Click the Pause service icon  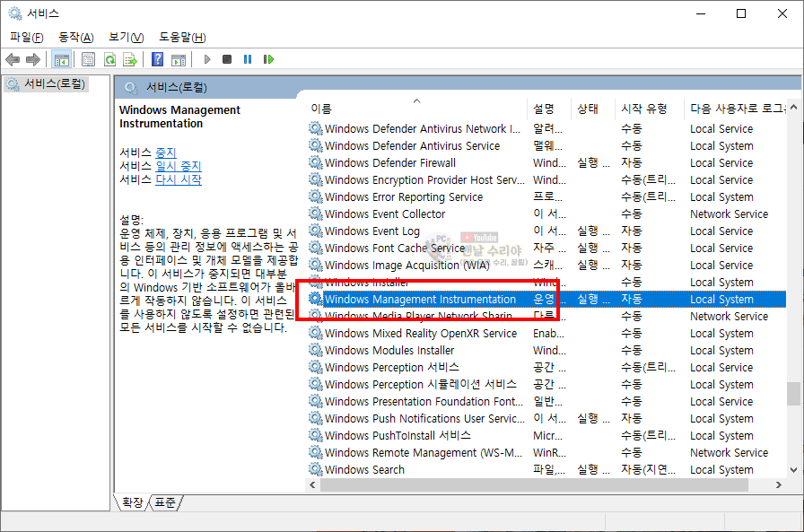(x=248, y=59)
